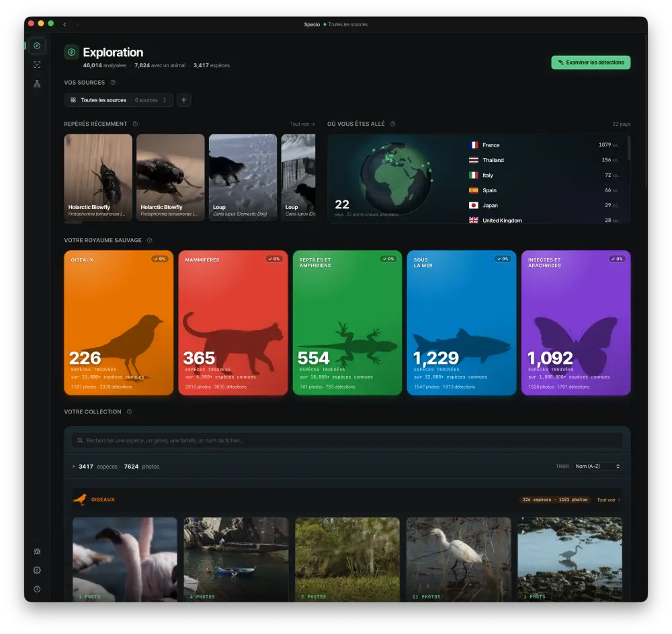Image resolution: width=672 pixels, height=634 pixels.
Task: Open the Reptiles et Amphibiens card
Action: (x=347, y=323)
